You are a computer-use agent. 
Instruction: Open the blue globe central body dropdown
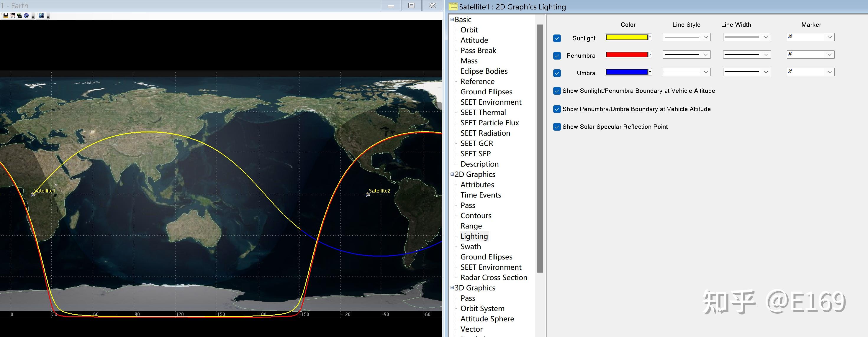(26, 16)
